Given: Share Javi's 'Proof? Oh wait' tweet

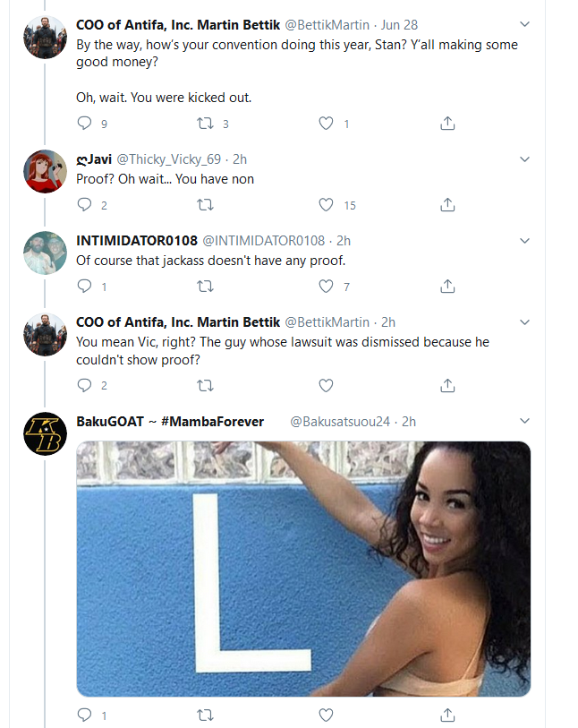Looking at the screenshot, I should click(x=447, y=205).
